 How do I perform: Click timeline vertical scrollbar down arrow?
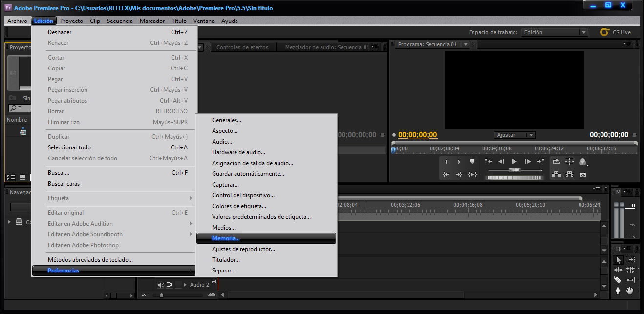click(x=604, y=286)
